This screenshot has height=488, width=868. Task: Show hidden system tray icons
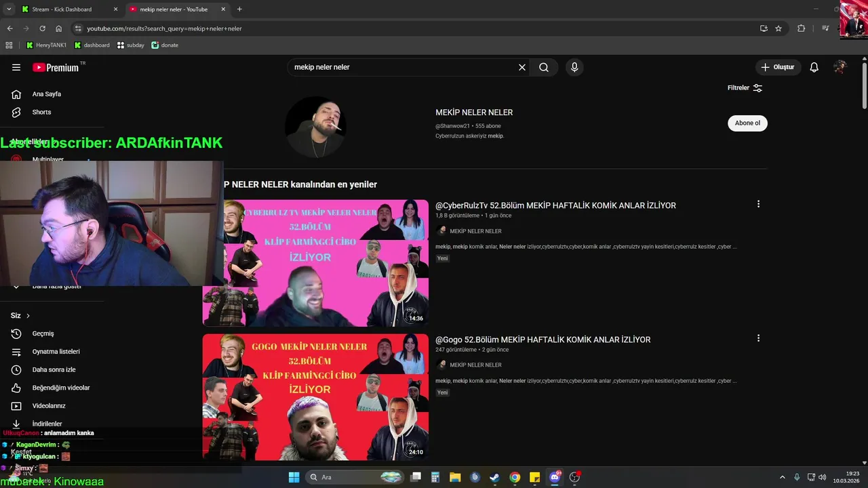coord(782,477)
